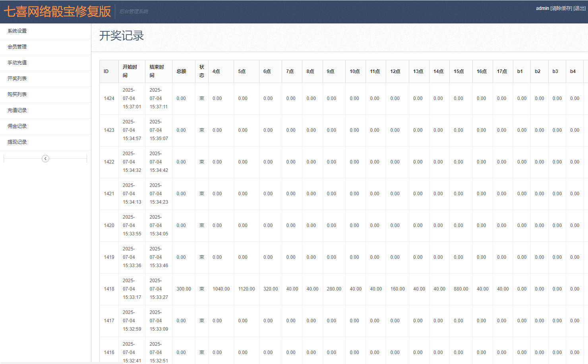Image resolution: width=588 pixels, height=364 pixels.
Task: Open the 购买列表 section
Action: (x=17, y=94)
